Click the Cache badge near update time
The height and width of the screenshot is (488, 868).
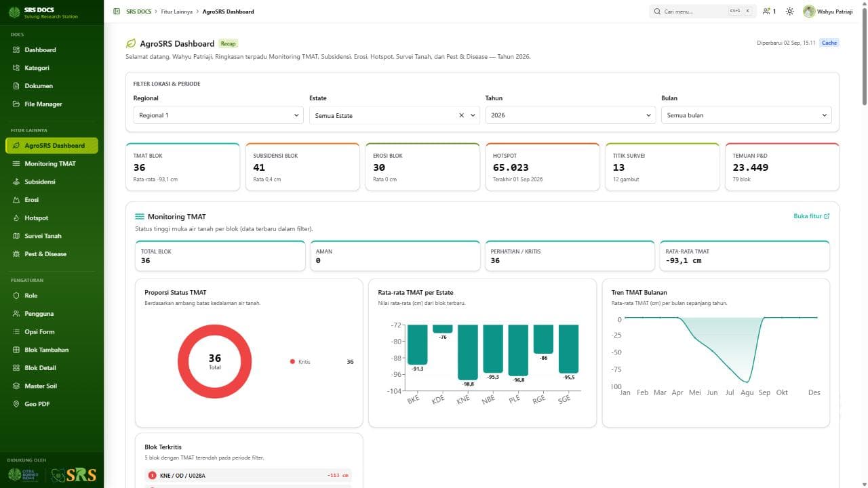click(x=829, y=43)
